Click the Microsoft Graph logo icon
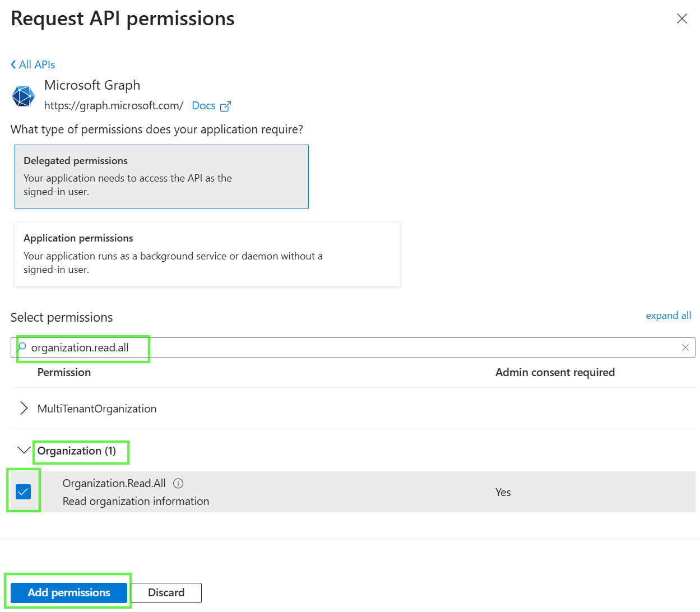This screenshot has height=612, width=700. [x=24, y=96]
